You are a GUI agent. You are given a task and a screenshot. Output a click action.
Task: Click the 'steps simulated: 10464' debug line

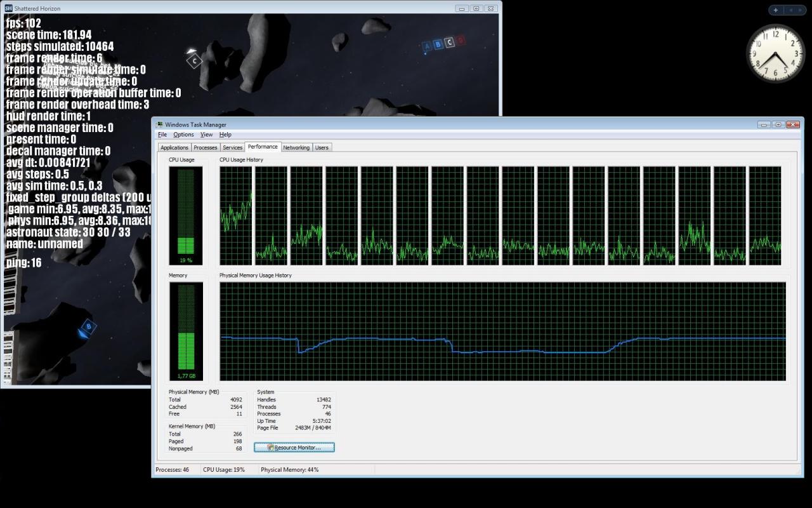[x=60, y=46]
